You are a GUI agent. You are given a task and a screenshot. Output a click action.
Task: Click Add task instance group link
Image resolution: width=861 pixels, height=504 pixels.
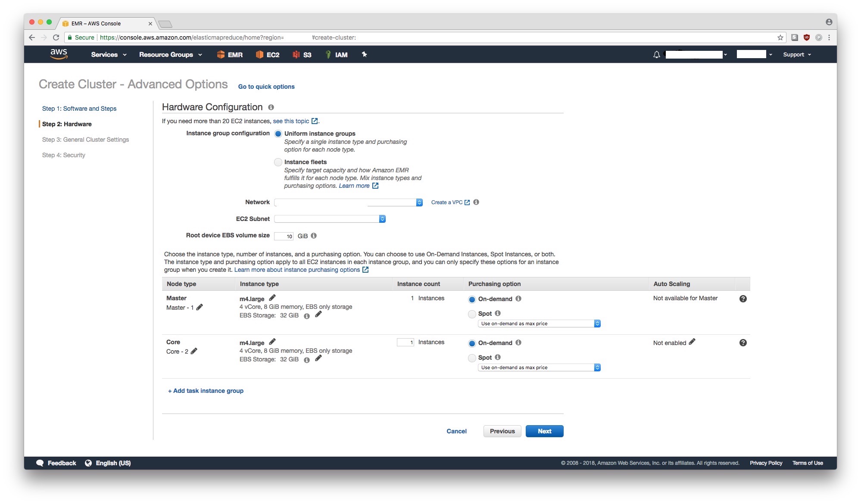coord(205,390)
